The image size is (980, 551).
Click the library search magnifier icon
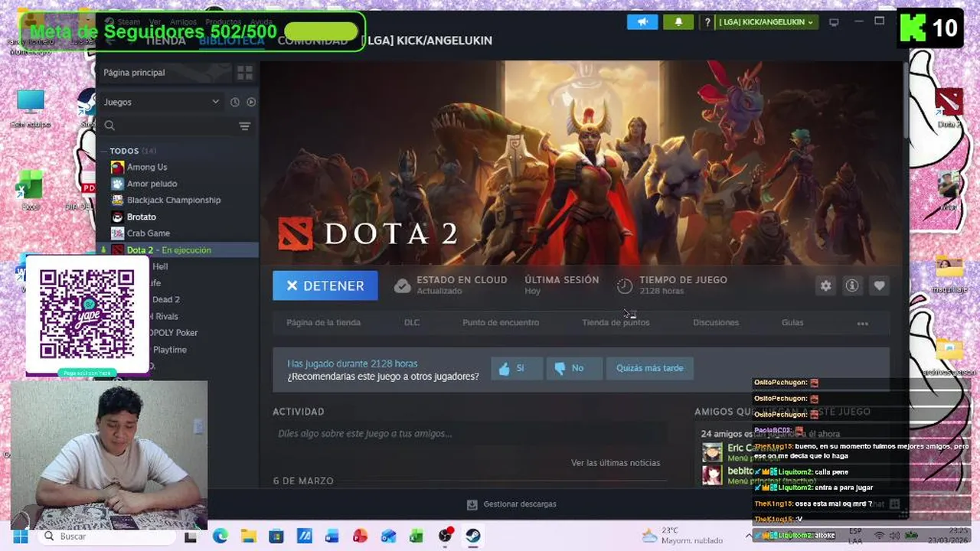tap(109, 126)
